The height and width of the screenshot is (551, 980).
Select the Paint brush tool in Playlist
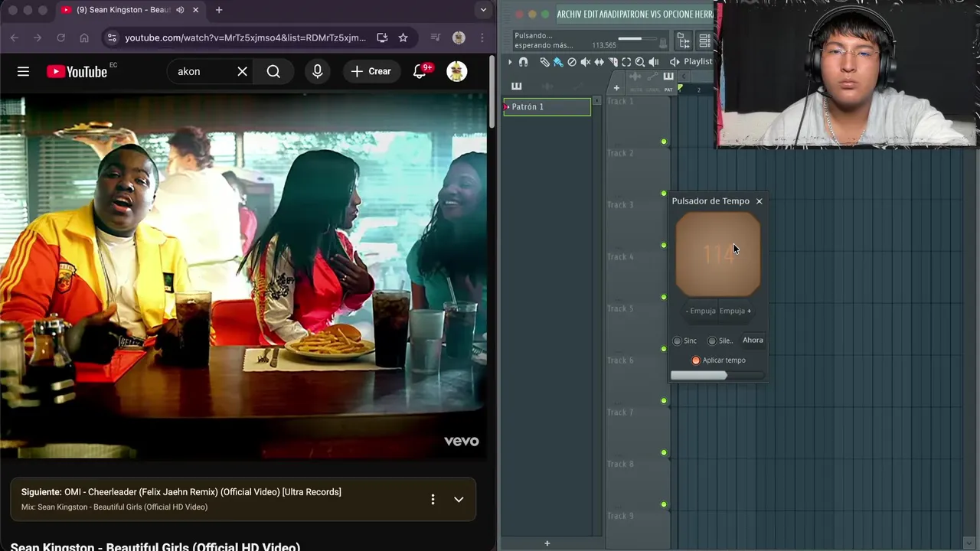pyautogui.click(x=558, y=62)
